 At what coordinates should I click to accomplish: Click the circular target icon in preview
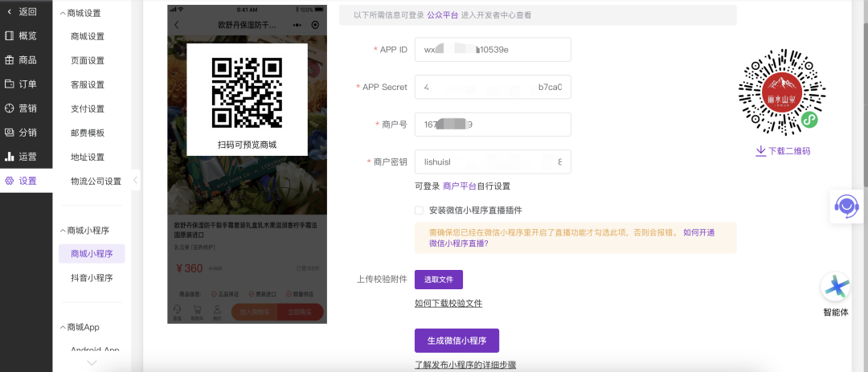(316, 25)
